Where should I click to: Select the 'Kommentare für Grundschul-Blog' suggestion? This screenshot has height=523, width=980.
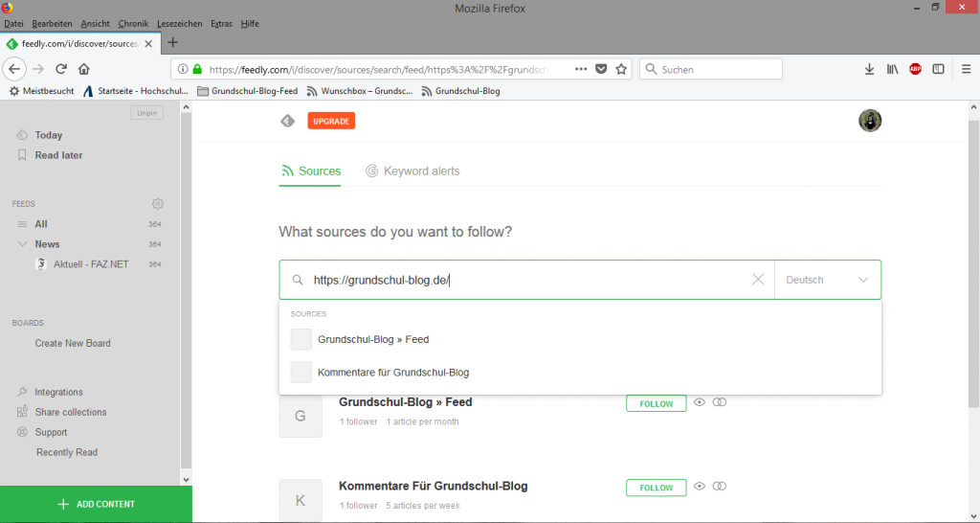[x=580, y=373]
